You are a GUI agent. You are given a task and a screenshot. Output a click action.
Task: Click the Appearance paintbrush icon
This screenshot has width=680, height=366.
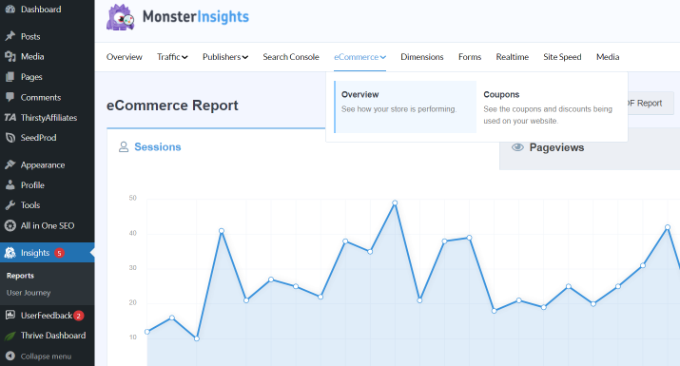pos(10,165)
